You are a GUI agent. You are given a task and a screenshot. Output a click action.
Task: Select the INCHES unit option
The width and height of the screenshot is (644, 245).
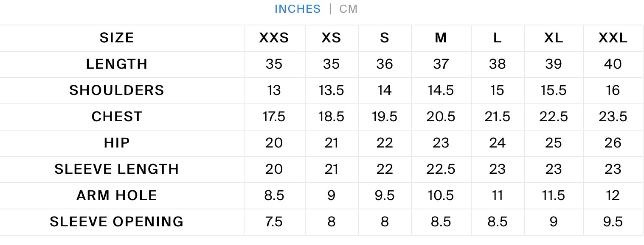tap(298, 9)
